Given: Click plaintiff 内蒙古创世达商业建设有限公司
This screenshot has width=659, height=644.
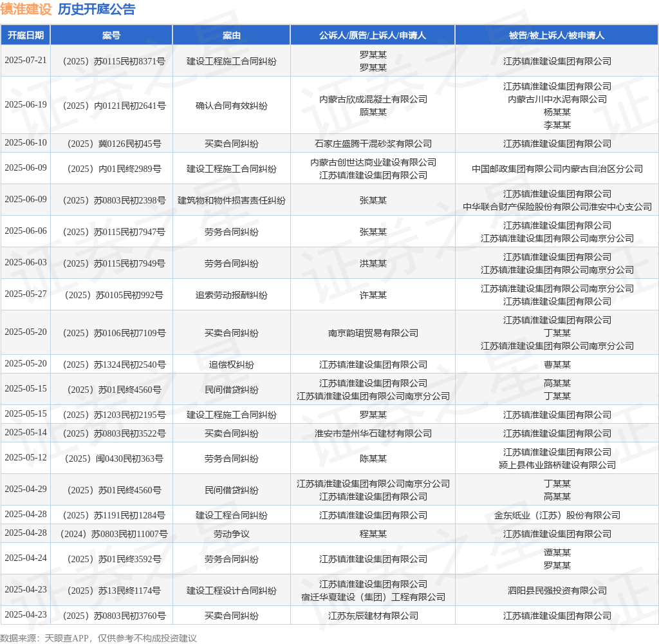Looking at the screenshot, I should 373,162.
